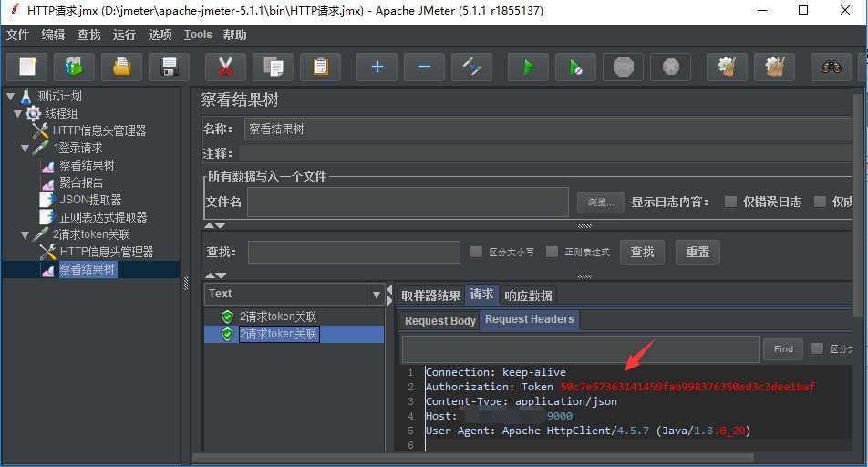Toggle the cut-off checkbox after 仅错误日志
Image resolution: width=868 pixels, height=467 pixels.
820,202
